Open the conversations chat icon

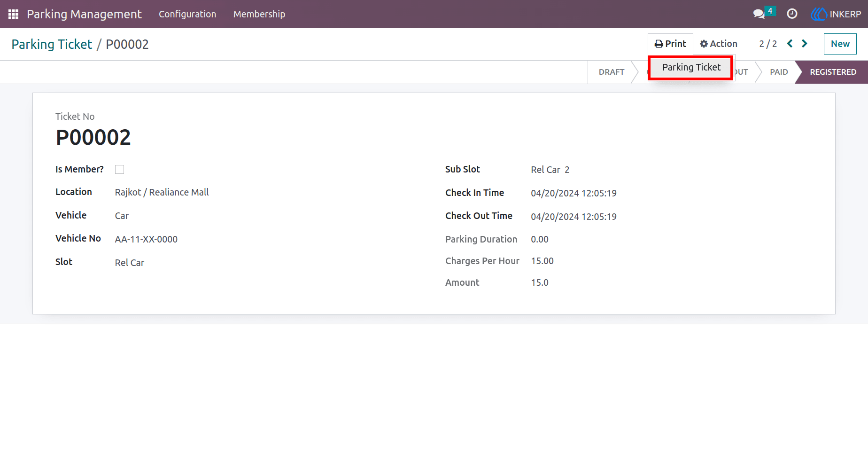click(x=759, y=14)
